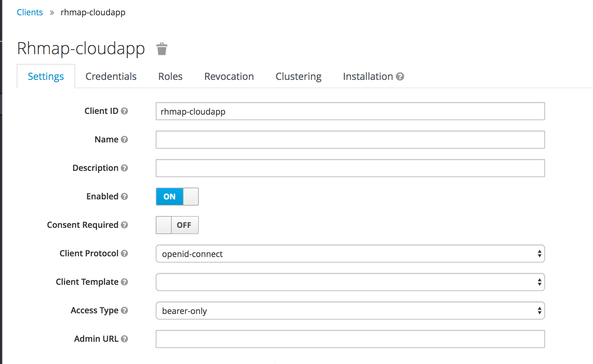Click the Name field help icon
This screenshot has width=593, height=364.
coord(124,139)
